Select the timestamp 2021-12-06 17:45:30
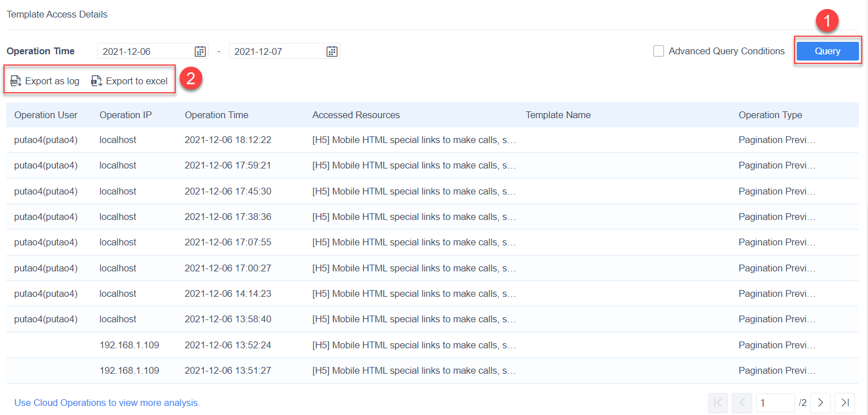868x415 pixels. coord(228,191)
